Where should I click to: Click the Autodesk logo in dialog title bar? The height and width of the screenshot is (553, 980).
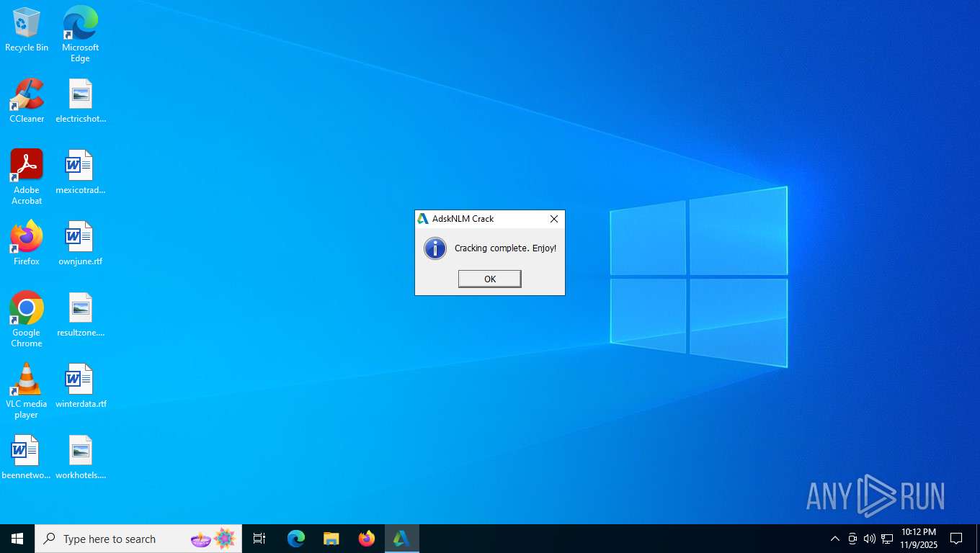pyautogui.click(x=423, y=219)
